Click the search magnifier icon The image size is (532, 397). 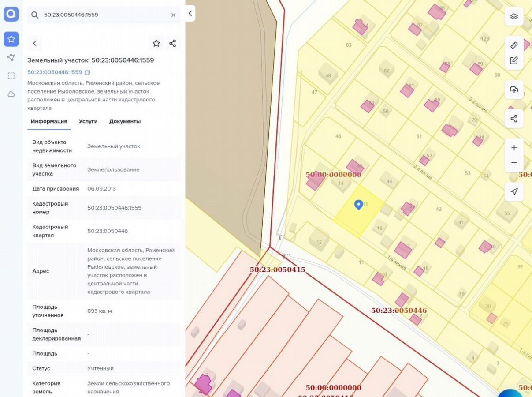35,15
